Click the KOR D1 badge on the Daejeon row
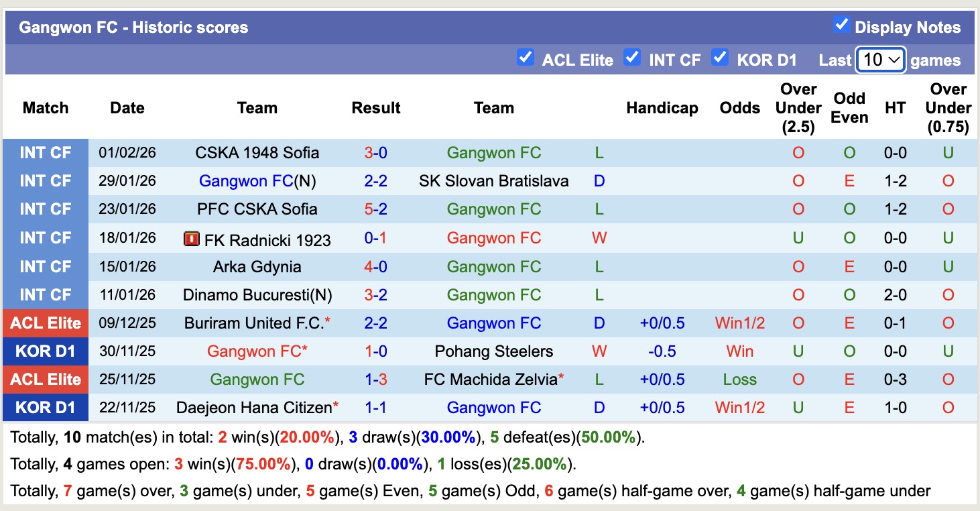The image size is (980, 511). click(x=45, y=407)
